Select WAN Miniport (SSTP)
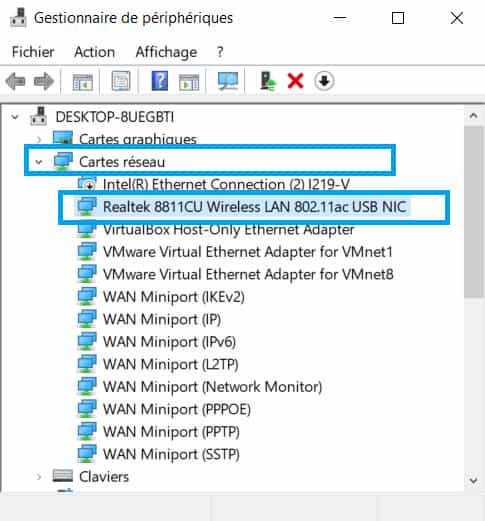Viewport: 485px width, 521px height. click(171, 454)
